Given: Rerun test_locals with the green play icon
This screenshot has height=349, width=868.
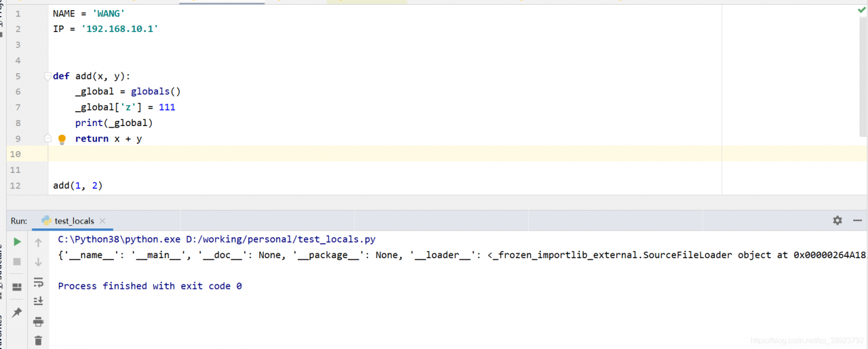Looking at the screenshot, I should (18, 241).
